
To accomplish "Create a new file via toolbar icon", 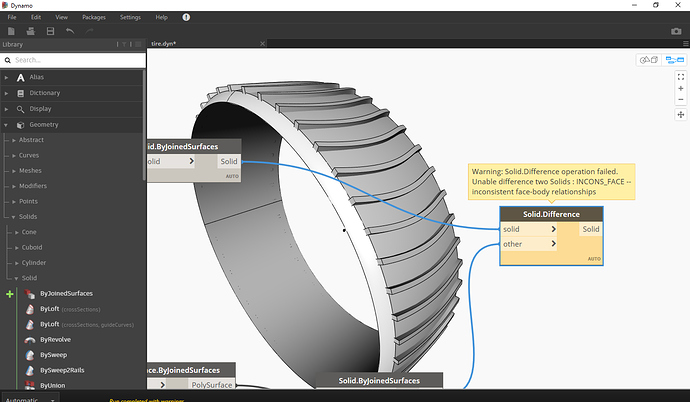I will click(11, 31).
